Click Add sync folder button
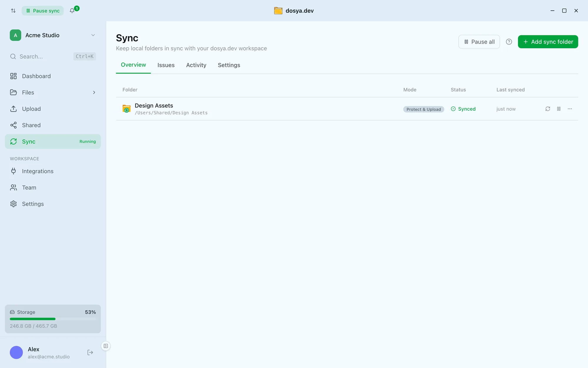This screenshot has width=588, height=368. click(548, 42)
